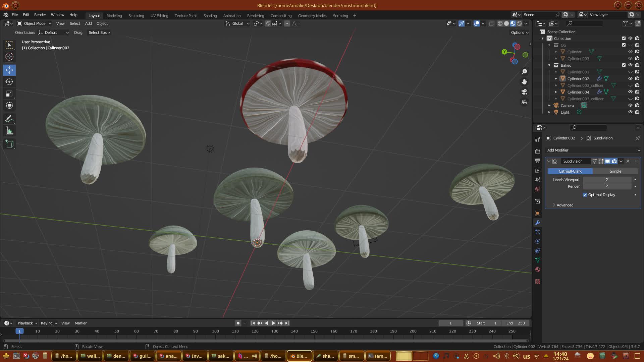The image size is (644, 362).
Task: Select the Rotate tool in toolbar
Action: pos(9,82)
